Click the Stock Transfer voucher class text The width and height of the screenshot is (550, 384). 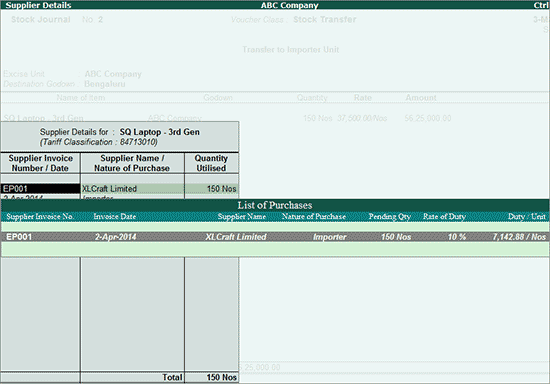tap(325, 19)
